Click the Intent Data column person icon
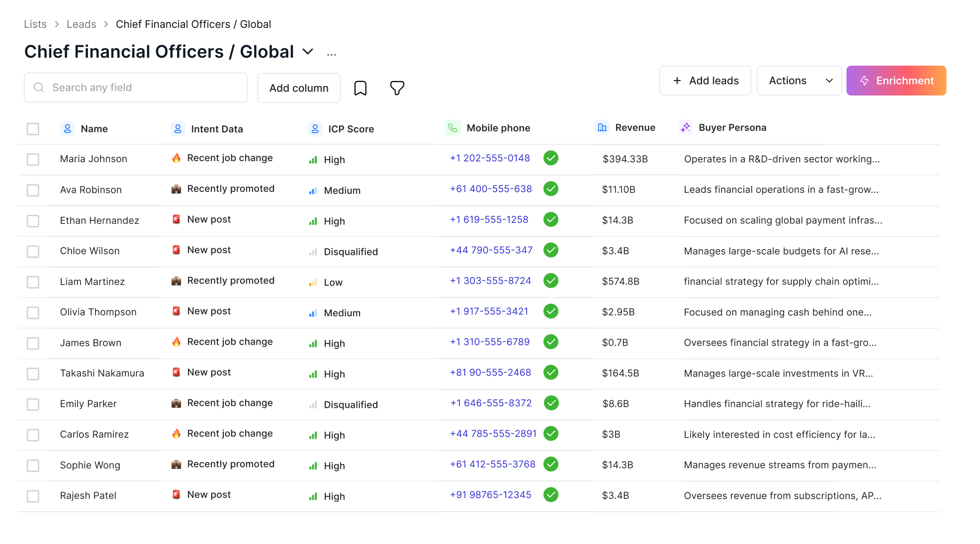 [x=178, y=128]
